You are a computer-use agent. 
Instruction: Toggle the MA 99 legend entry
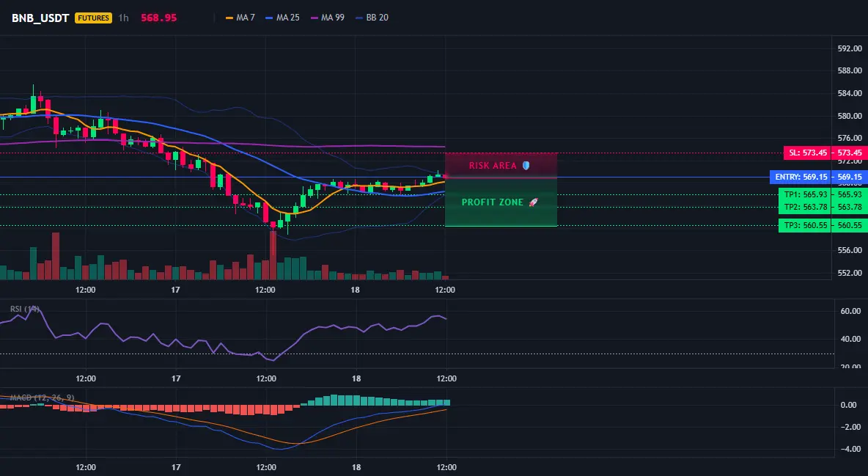[327, 18]
